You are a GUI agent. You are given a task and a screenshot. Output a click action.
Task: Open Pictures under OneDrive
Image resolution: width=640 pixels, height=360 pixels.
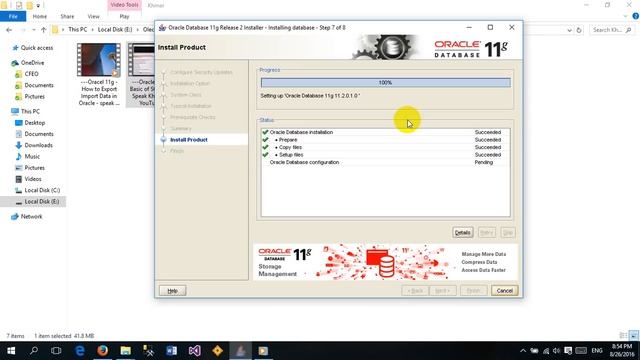pos(34,97)
